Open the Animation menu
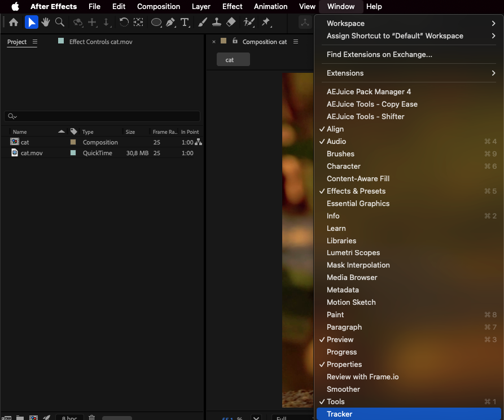 coord(271,6)
